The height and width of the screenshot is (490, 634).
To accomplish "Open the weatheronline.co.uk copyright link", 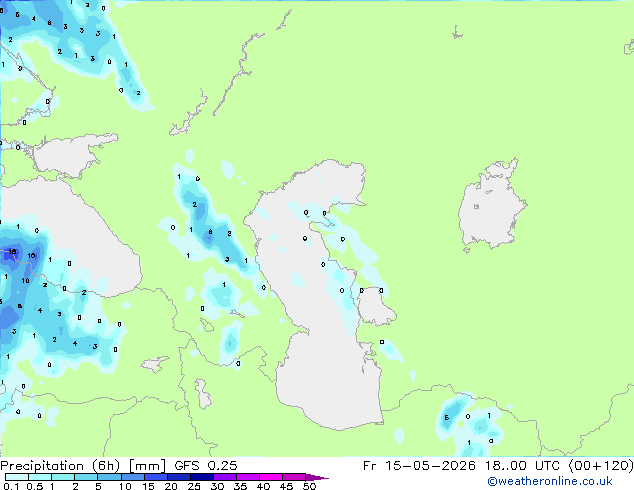I will (x=550, y=481).
